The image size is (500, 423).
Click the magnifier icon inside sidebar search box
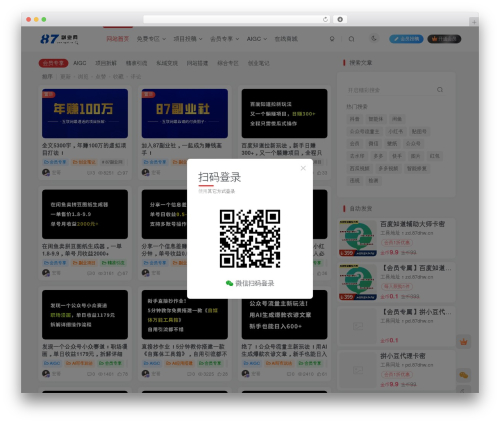pyautogui.click(x=440, y=90)
